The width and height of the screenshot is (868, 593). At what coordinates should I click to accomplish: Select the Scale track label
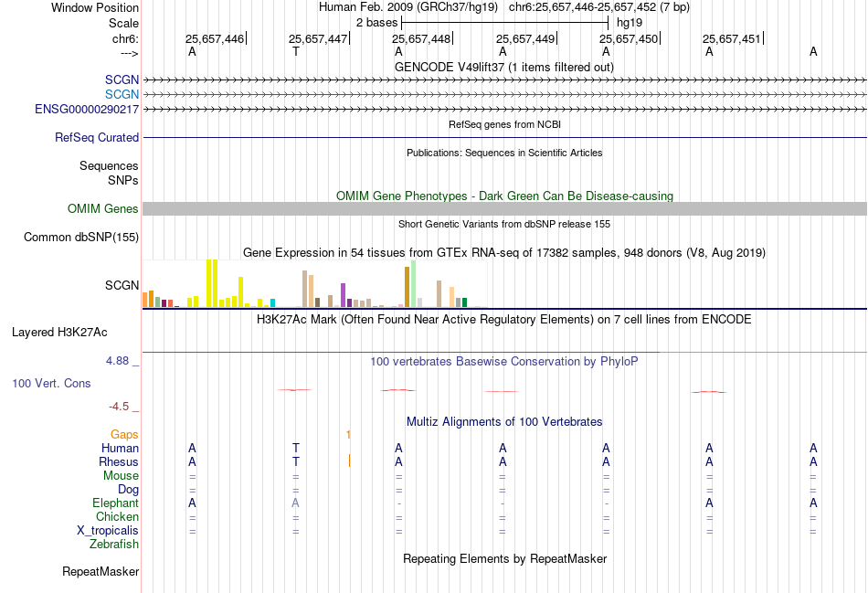[x=123, y=23]
